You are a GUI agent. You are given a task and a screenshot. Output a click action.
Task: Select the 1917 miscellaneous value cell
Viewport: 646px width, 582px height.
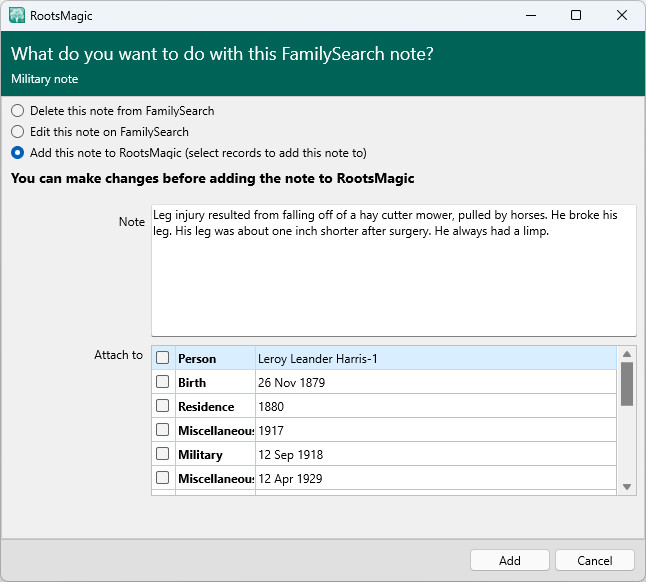point(436,430)
